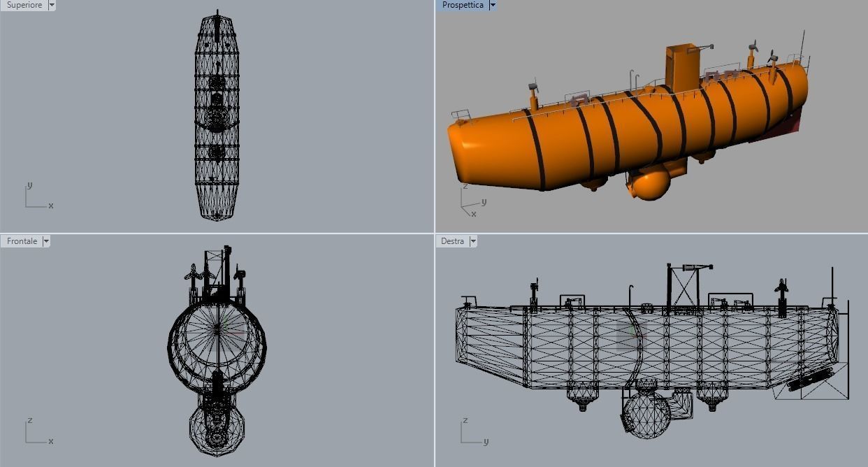Click the Prospettica viewport title label
The height and width of the screenshot is (467, 868).
click(x=462, y=5)
